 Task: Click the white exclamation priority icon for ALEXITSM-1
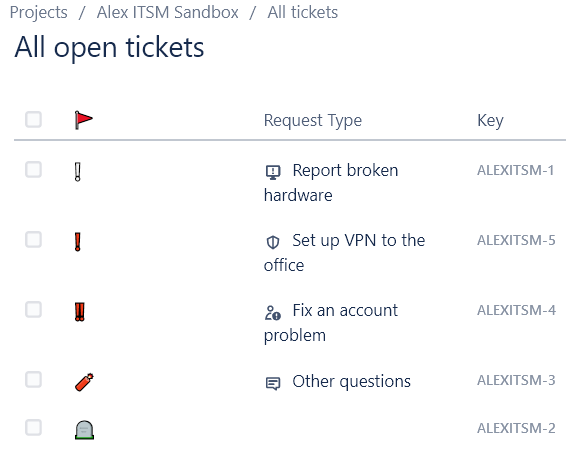(x=78, y=172)
